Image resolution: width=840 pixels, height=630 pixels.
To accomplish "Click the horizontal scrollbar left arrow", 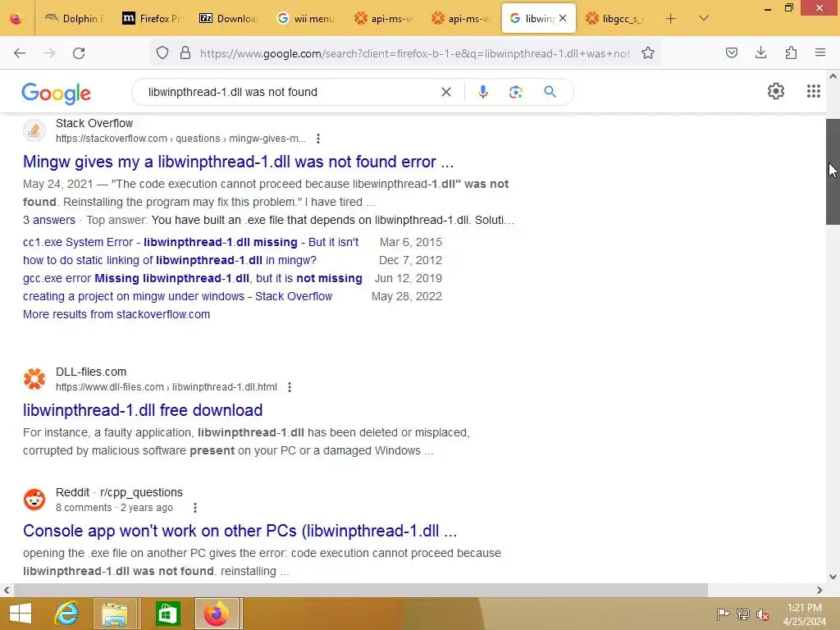I will click(x=7, y=591).
